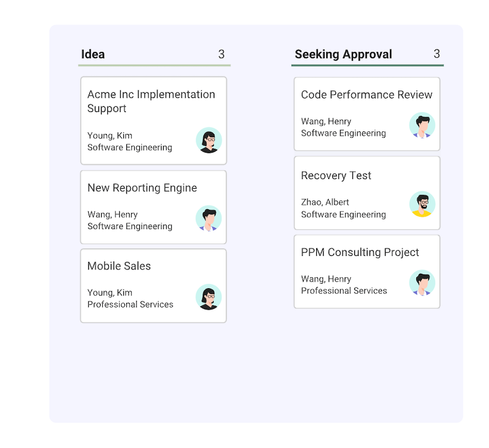Click Henry Wang's avatar on New Reporting Engine card
489x448 pixels.
pyautogui.click(x=209, y=218)
